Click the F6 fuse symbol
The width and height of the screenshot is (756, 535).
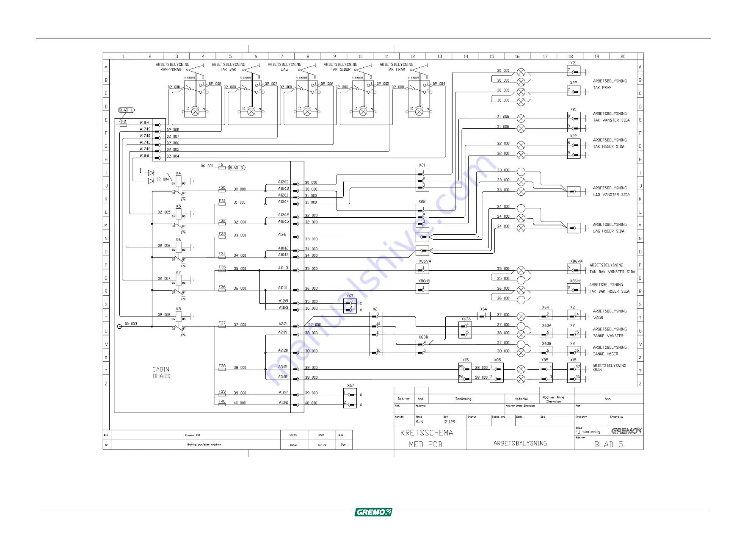point(222,168)
